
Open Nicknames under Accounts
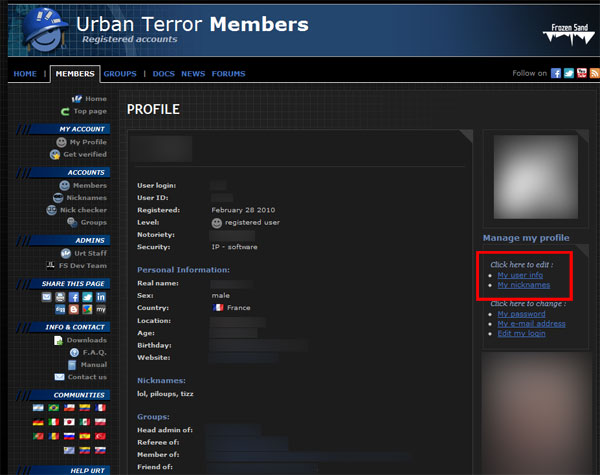pyautogui.click(x=80, y=198)
